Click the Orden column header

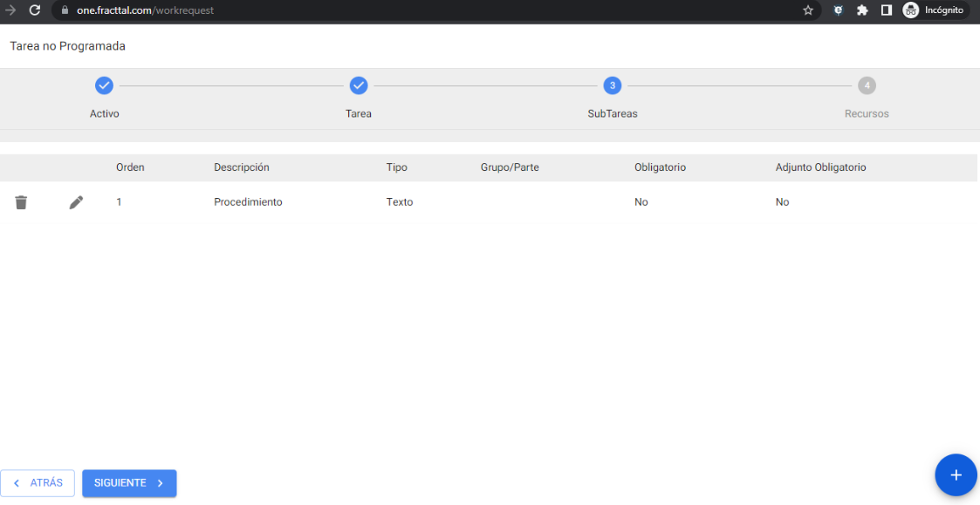(130, 167)
